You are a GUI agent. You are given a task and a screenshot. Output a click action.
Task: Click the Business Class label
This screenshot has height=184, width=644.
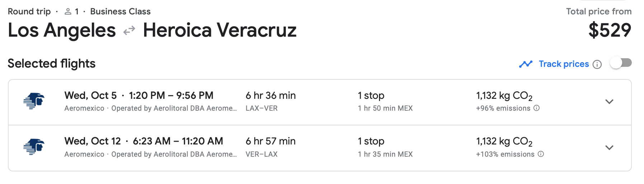coord(120,11)
